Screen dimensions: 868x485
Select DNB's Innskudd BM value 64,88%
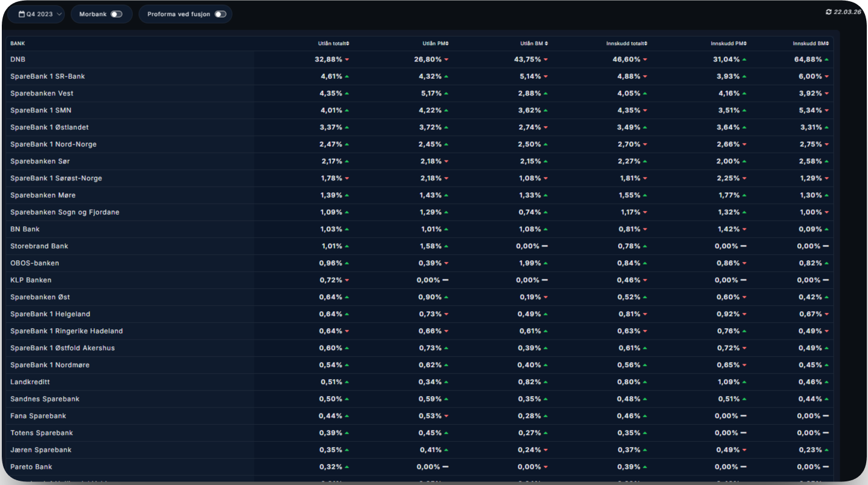tap(809, 59)
